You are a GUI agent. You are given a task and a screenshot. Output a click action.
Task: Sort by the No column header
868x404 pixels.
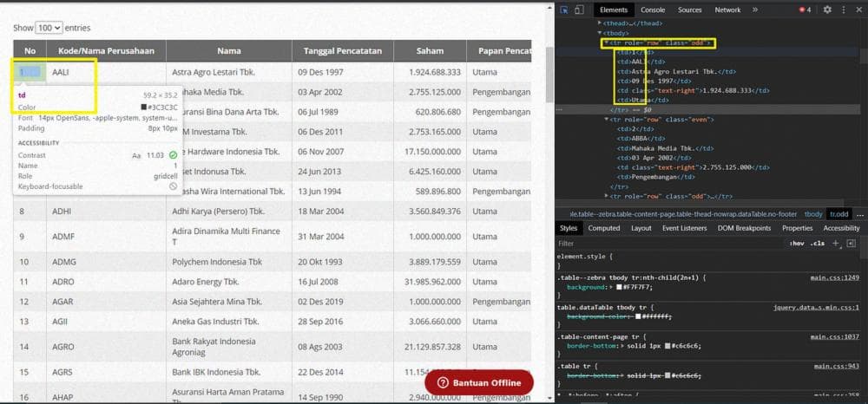[30, 51]
